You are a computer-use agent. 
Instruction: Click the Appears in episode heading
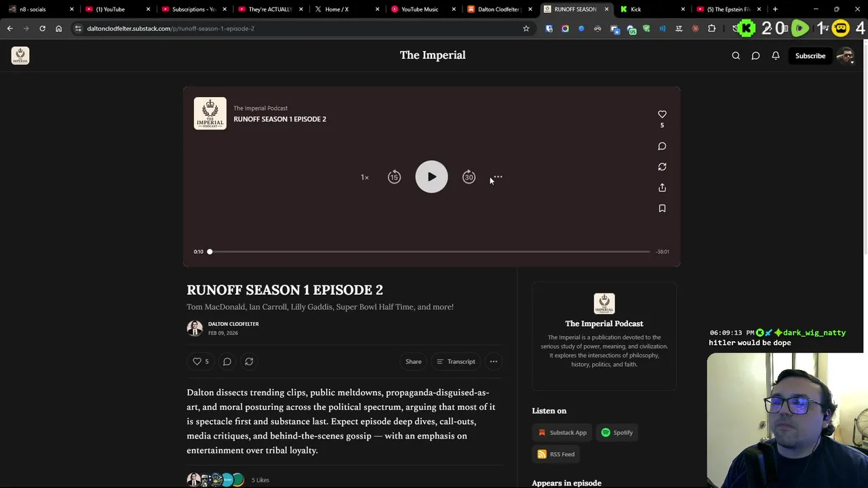(x=567, y=483)
